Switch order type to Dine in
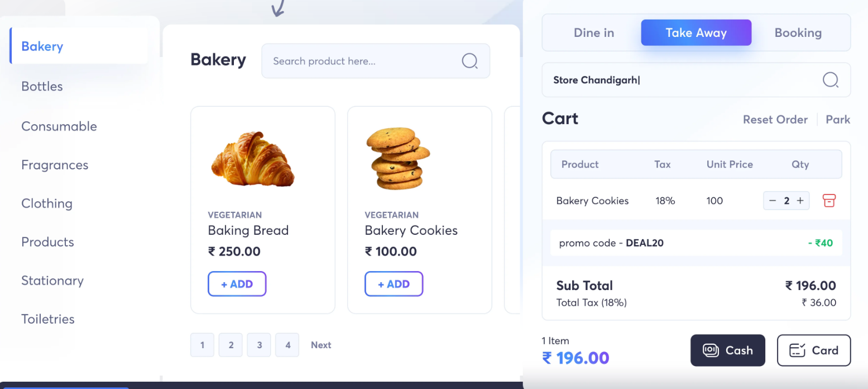This screenshot has height=389, width=868. pyautogui.click(x=593, y=32)
